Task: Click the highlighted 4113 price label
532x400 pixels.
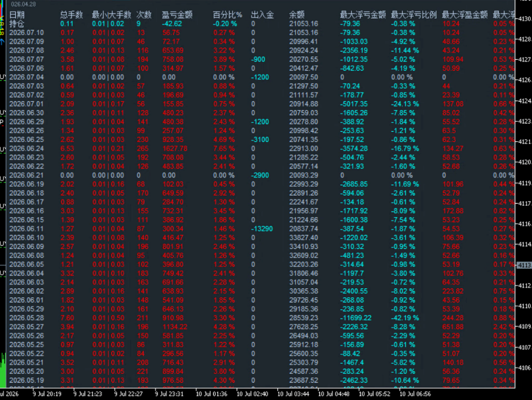Action: tap(524, 265)
